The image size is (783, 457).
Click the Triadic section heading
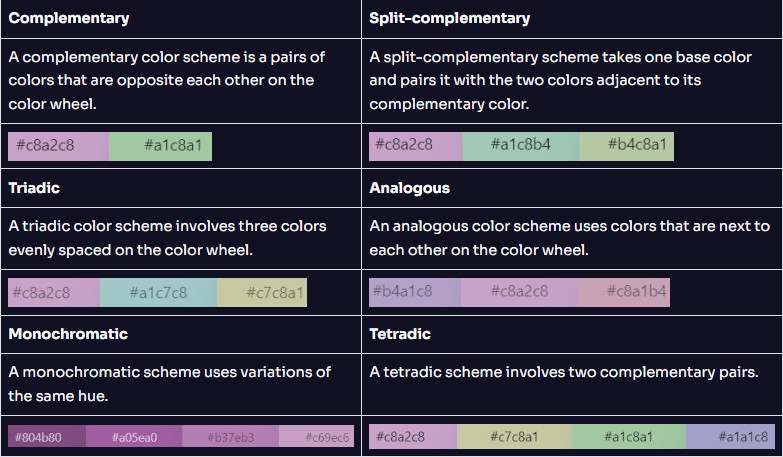click(34, 188)
